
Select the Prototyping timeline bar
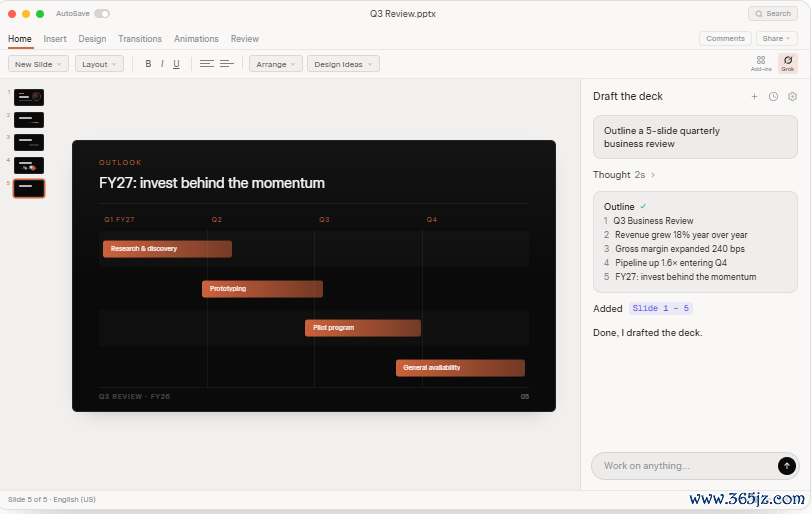pos(263,289)
